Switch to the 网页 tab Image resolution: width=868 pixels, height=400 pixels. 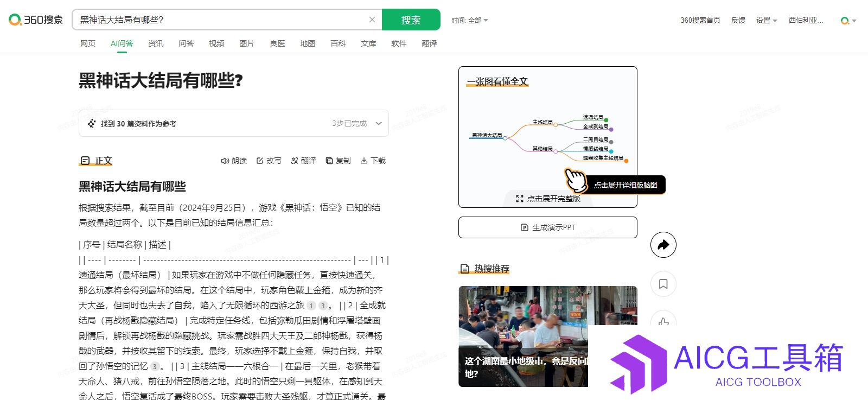click(x=88, y=43)
